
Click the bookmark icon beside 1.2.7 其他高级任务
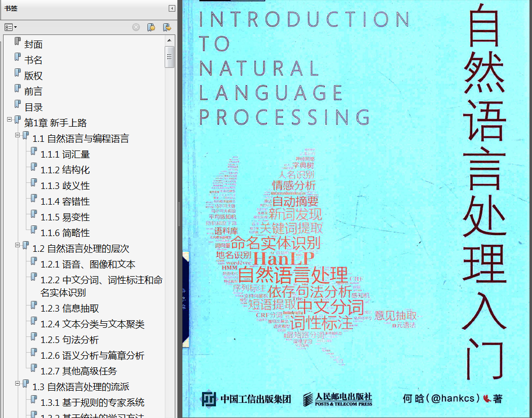point(34,368)
